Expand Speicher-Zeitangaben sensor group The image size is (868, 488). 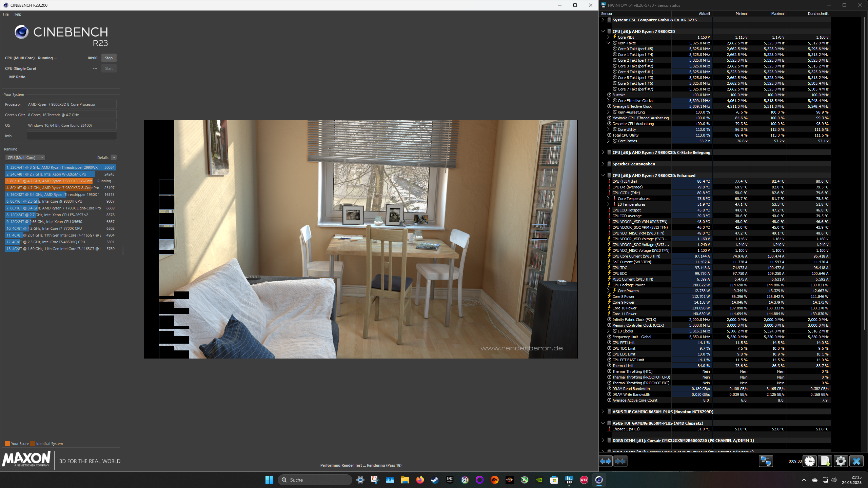[603, 164]
